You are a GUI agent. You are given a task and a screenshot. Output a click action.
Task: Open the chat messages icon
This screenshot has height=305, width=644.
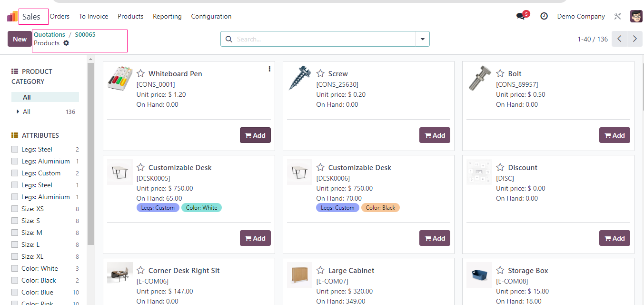click(x=521, y=16)
